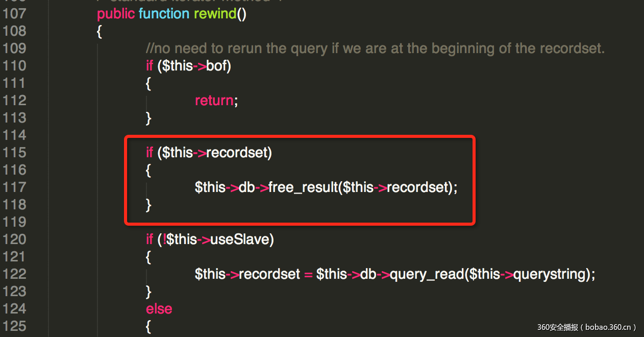The width and height of the screenshot is (644, 337).
Task: Click 'query_read' method call
Action: (x=428, y=274)
